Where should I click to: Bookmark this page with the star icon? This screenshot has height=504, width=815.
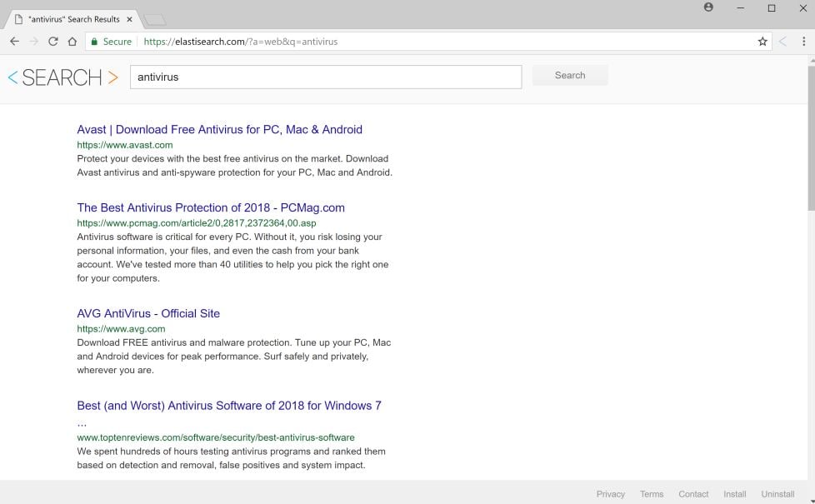point(762,42)
